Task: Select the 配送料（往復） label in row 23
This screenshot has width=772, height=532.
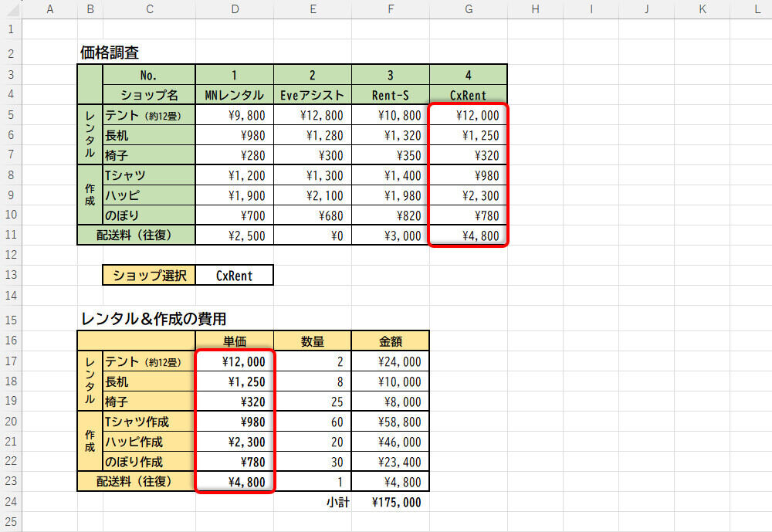Action: 137,481
